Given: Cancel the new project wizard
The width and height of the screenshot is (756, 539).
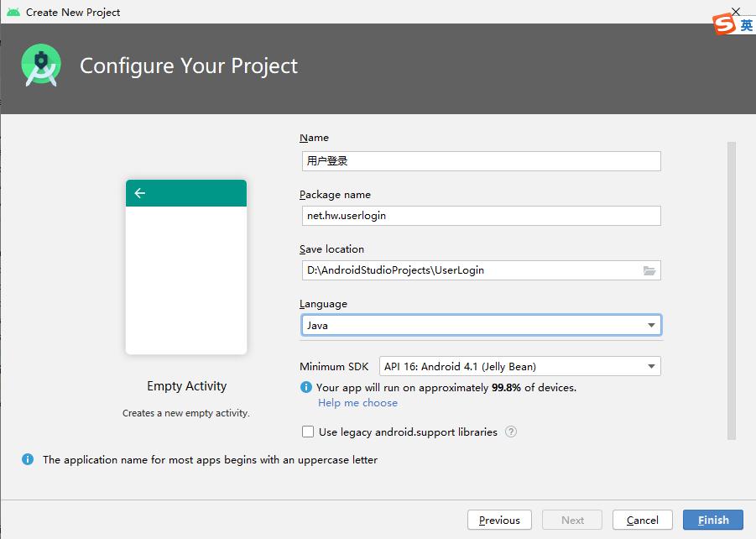Looking at the screenshot, I should click(642, 521).
